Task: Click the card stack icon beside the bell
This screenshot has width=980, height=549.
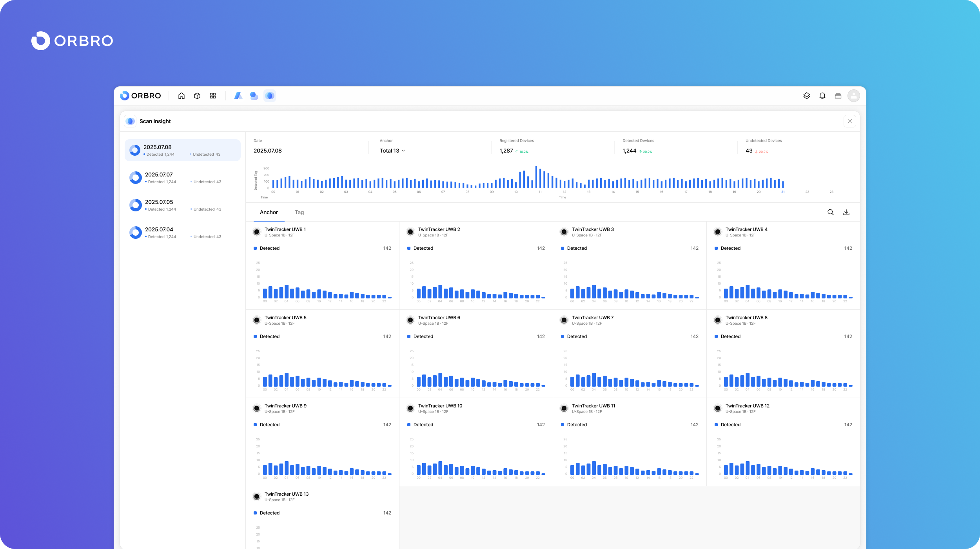Action: pyautogui.click(x=838, y=96)
